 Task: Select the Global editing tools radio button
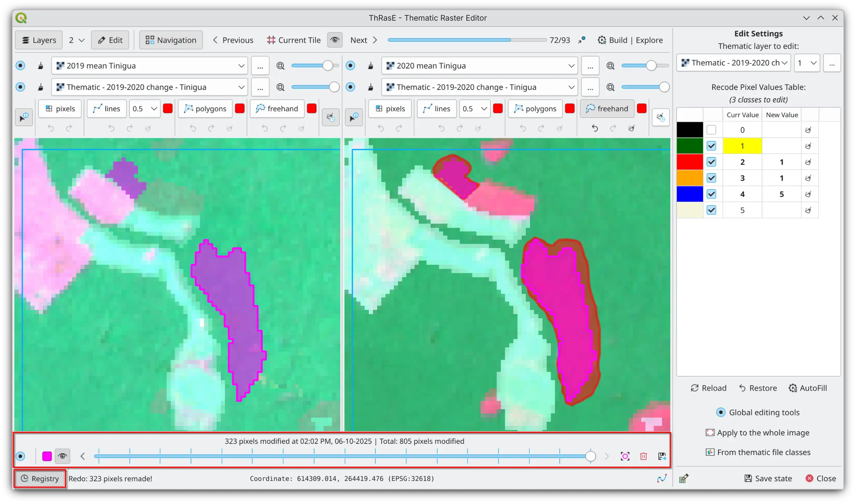click(721, 412)
